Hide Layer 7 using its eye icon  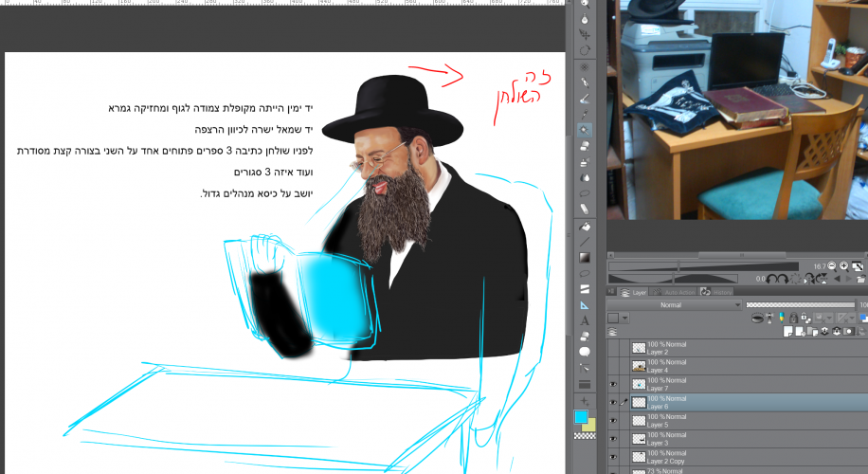(x=614, y=384)
